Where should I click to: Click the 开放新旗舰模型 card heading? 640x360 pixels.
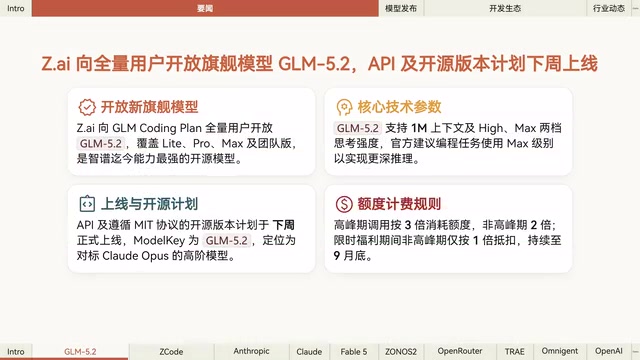pos(149,107)
